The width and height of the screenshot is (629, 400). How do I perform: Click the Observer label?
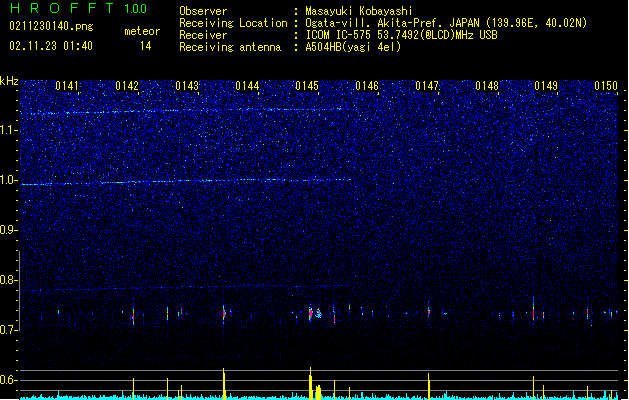point(203,11)
